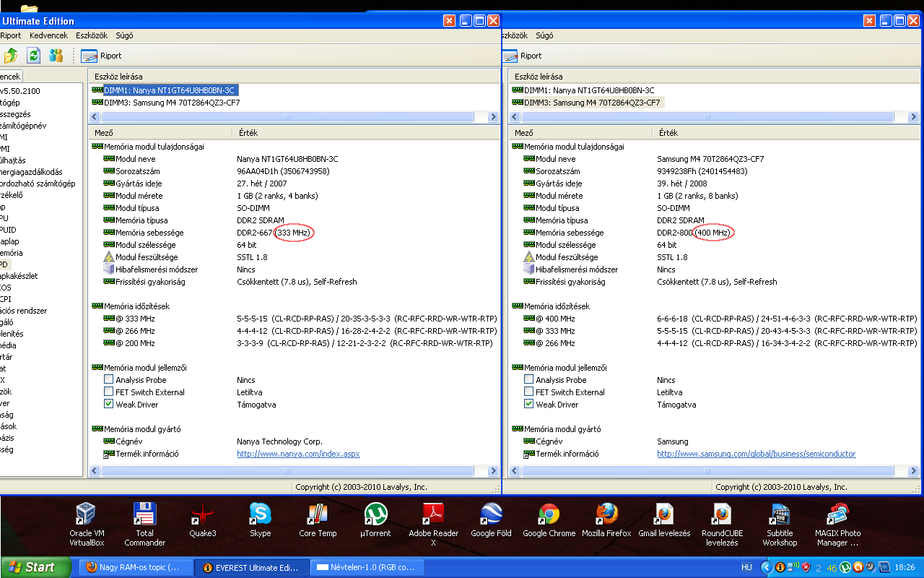Click the green up-arrow toolbar icon
This screenshot has height=578, width=924.
pos(10,55)
